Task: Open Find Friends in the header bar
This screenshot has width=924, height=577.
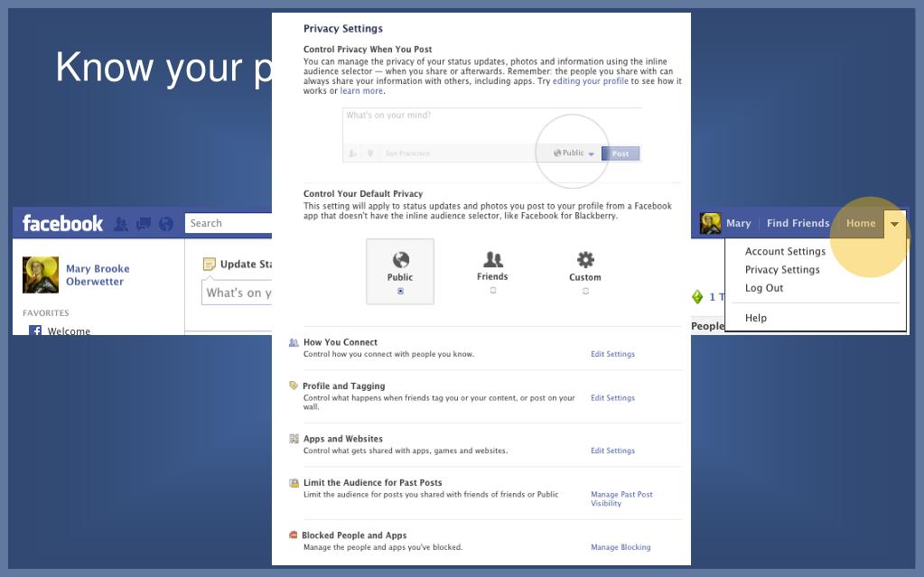Action: click(x=798, y=223)
